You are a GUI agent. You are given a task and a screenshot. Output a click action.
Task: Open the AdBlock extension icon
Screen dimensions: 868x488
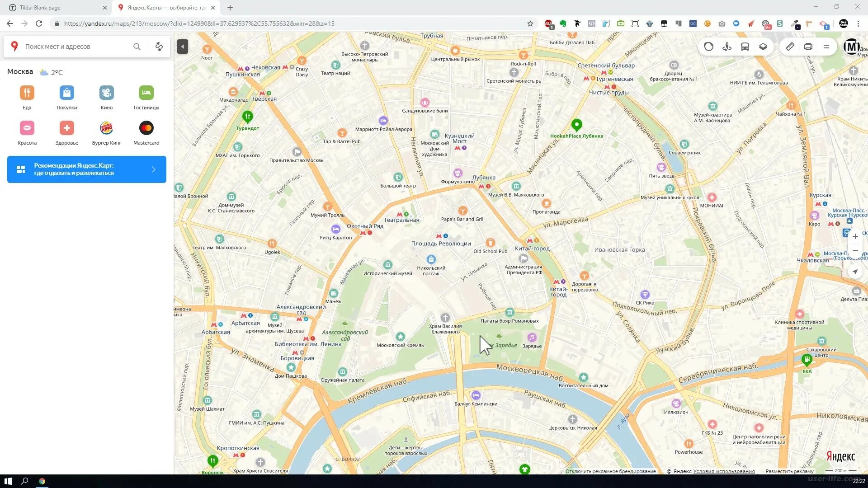[548, 23]
